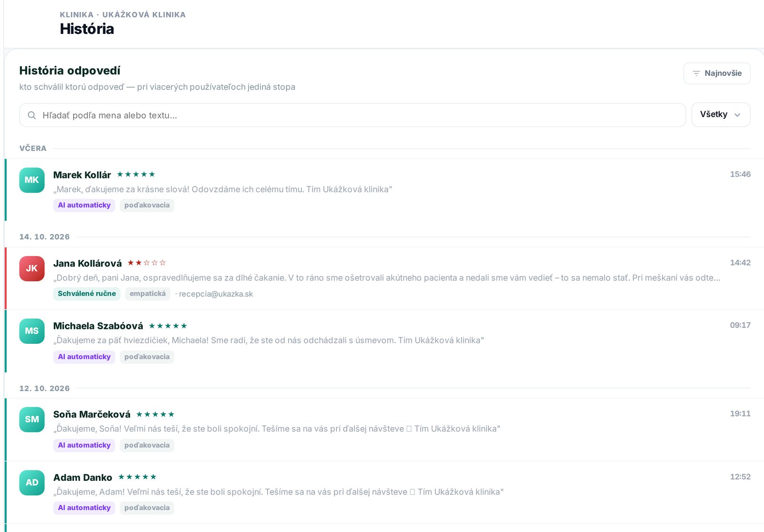Screen dimensions: 764x532
Task: Open Marek Kollár's response entry
Action: 384,190
